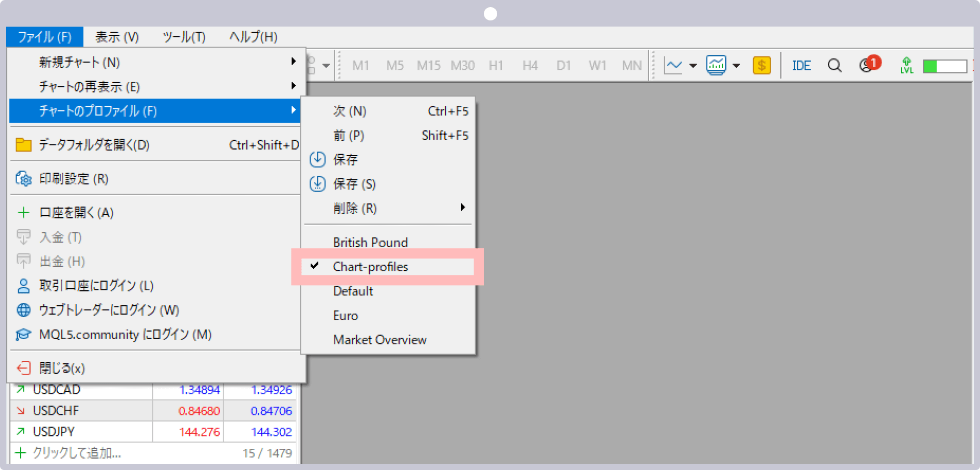980x470 pixels.
Task: Click the plus icon for 口座を開く (A)
Action: point(23,213)
